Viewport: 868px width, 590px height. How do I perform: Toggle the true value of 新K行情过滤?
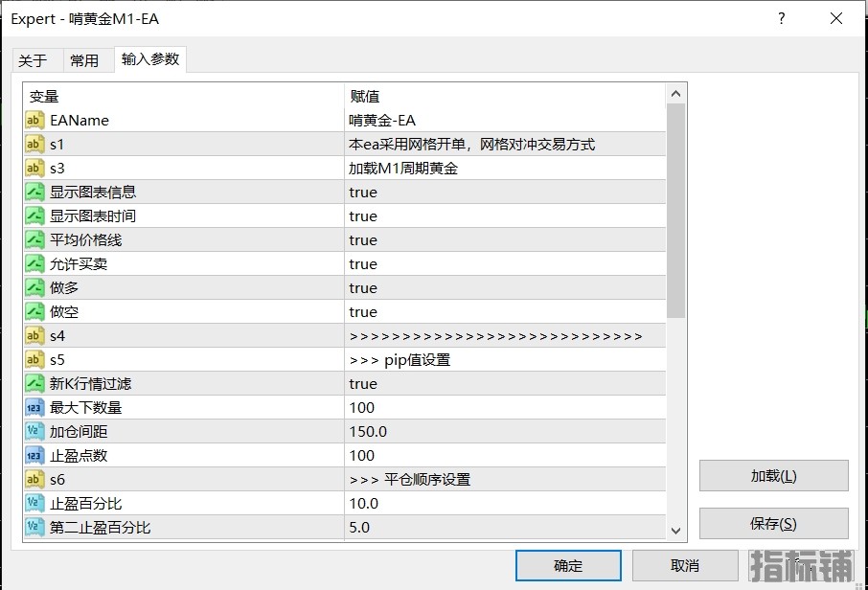362,384
